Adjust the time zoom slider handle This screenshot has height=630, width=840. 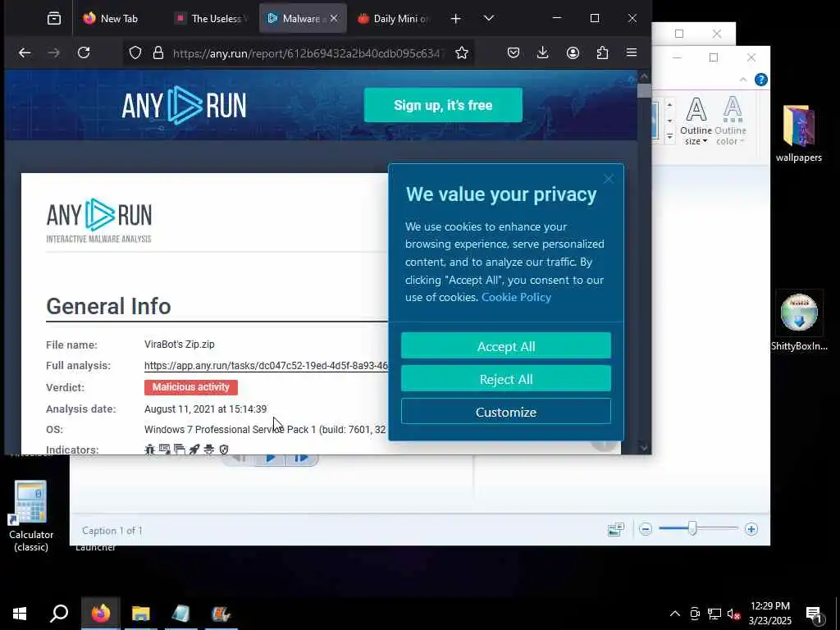tap(692, 529)
